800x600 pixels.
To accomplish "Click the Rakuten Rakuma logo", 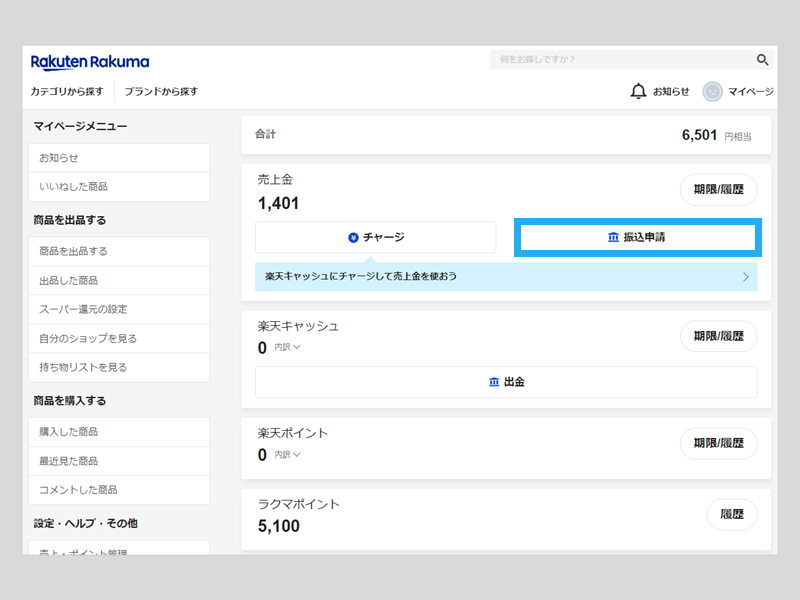I will (x=90, y=62).
